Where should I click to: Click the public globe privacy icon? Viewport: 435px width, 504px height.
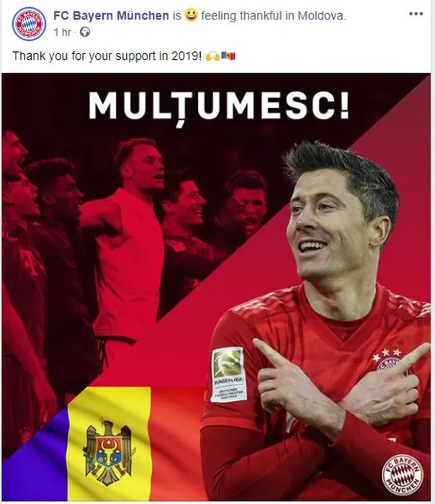(85, 32)
